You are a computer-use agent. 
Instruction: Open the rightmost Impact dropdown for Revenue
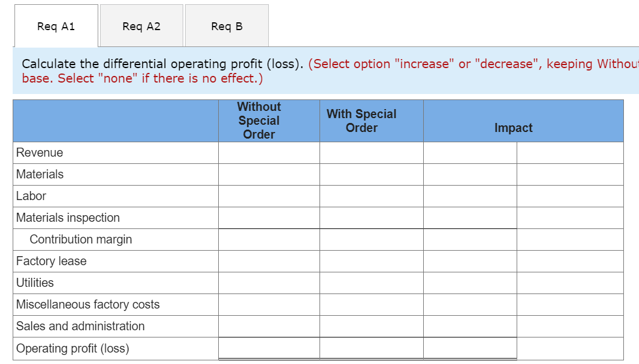point(570,153)
